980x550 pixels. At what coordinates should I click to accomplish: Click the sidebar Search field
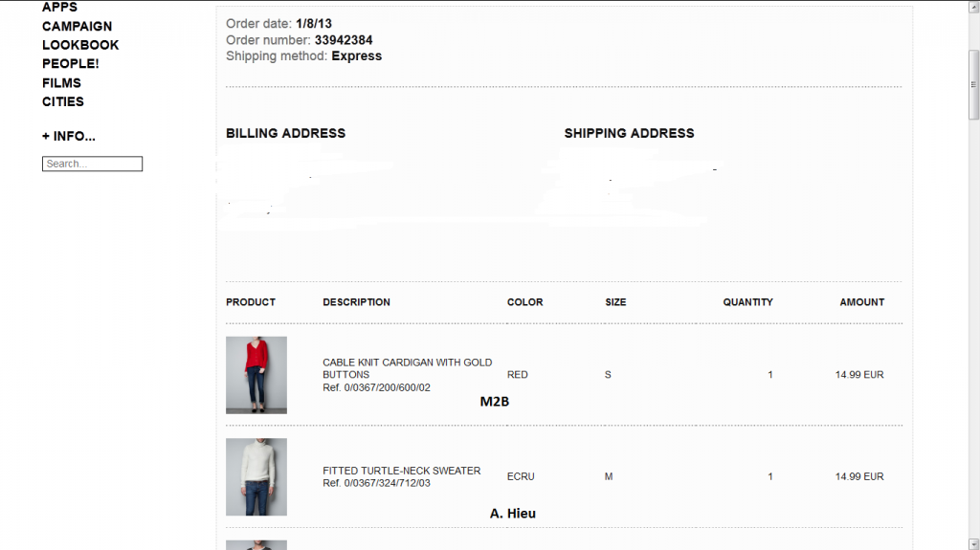92,164
